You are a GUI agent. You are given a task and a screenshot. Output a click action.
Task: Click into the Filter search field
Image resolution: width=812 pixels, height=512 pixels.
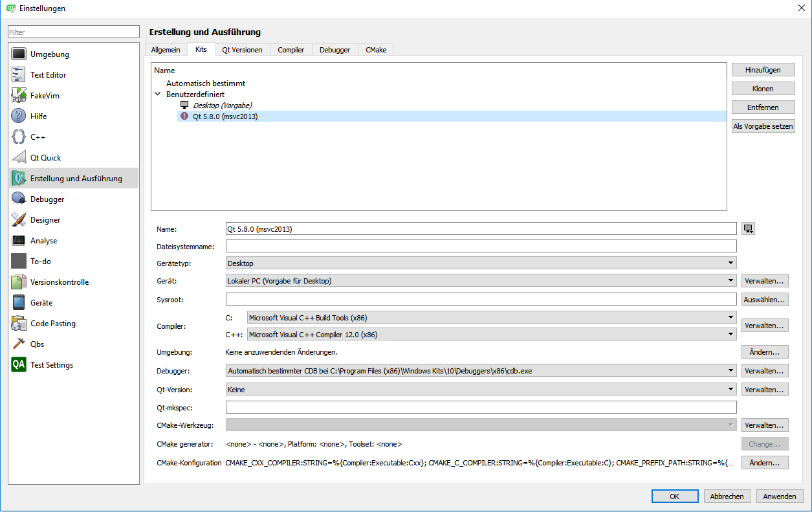coord(74,32)
